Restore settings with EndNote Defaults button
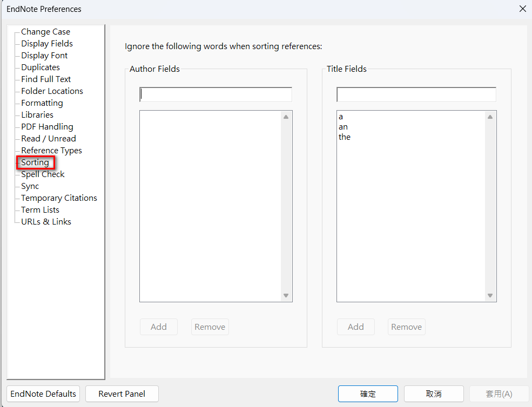Screen dimensions: 532x407 [43, 394]
